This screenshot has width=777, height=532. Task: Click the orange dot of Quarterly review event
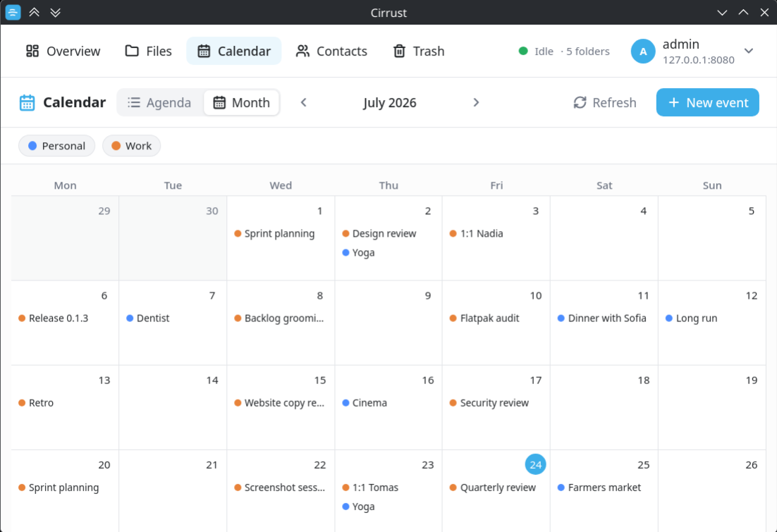tap(453, 488)
